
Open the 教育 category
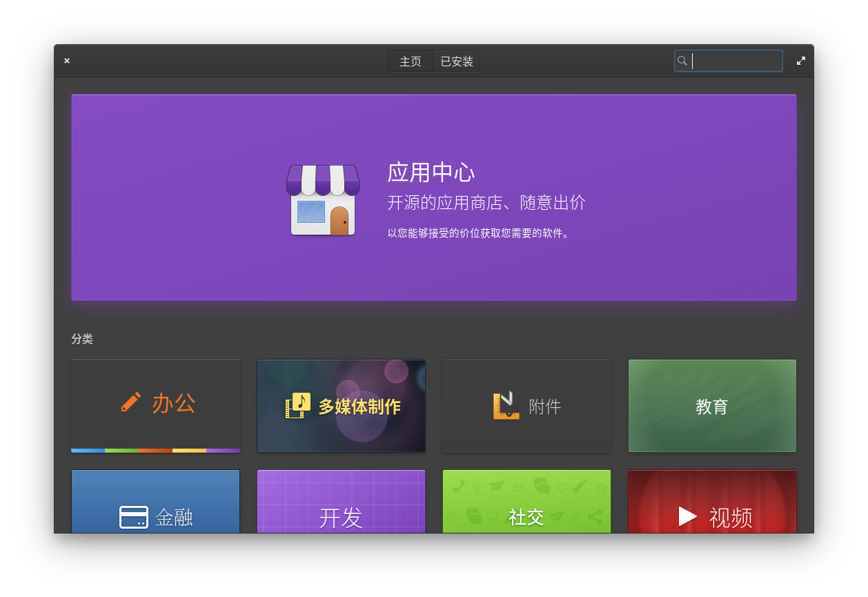(x=712, y=406)
